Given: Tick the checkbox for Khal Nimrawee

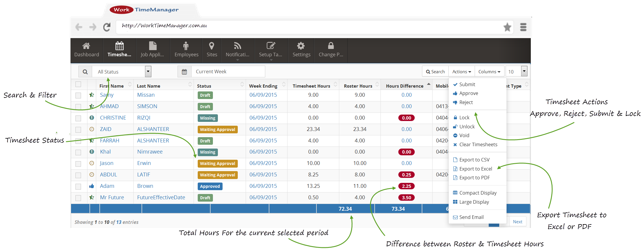Looking at the screenshot, I should (x=78, y=152).
